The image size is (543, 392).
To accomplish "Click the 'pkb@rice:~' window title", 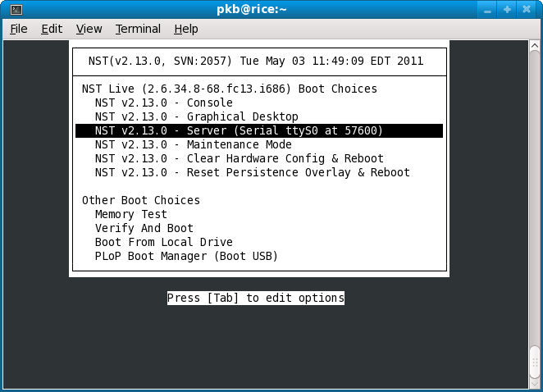I will pyautogui.click(x=252, y=9).
